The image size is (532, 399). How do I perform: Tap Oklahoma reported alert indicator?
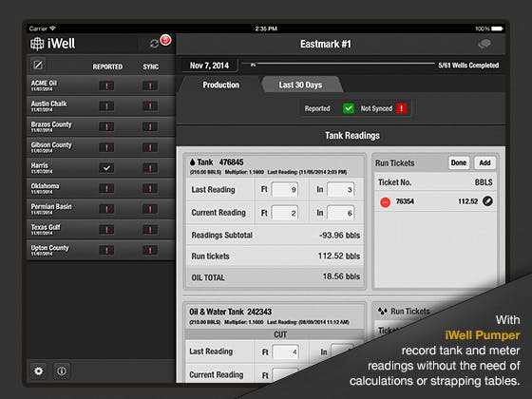point(106,188)
